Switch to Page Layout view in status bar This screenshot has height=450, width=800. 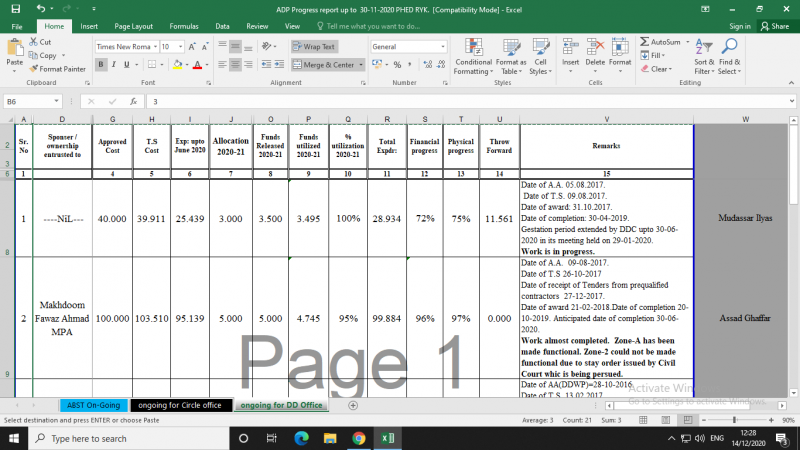pyautogui.click(x=665, y=420)
